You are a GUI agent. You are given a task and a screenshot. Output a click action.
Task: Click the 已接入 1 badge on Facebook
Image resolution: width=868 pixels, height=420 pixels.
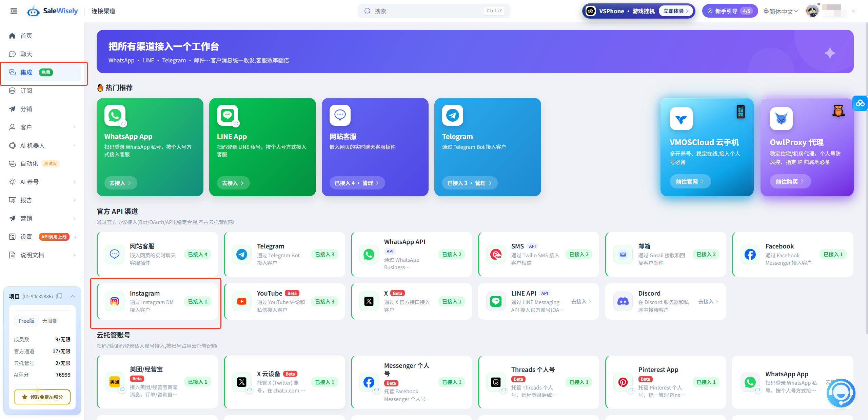point(833,254)
